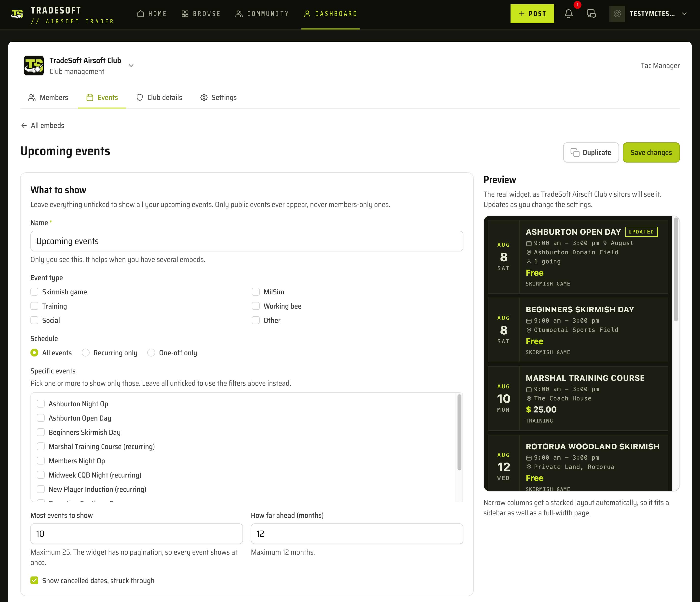Open the TESTYMCTES account dropdown arrow

[x=684, y=14]
